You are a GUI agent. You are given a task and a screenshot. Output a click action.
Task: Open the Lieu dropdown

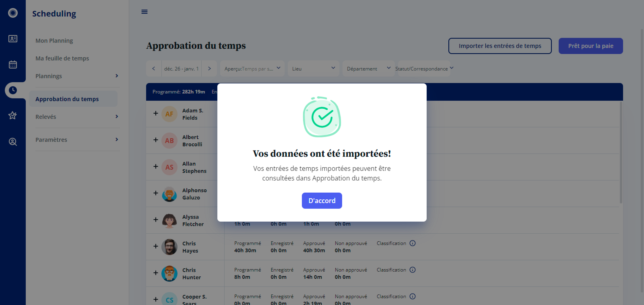point(314,68)
